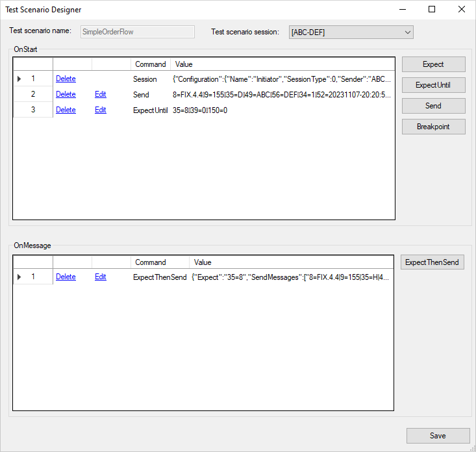
Task: Click OnMessage Value column header
Action: click(291, 262)
